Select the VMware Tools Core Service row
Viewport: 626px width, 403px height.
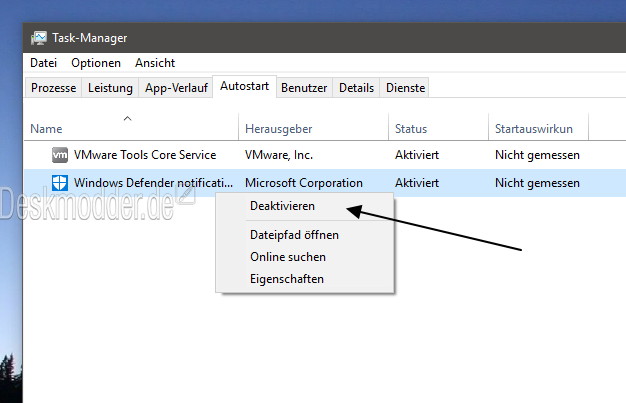click(x=325, y=155)
